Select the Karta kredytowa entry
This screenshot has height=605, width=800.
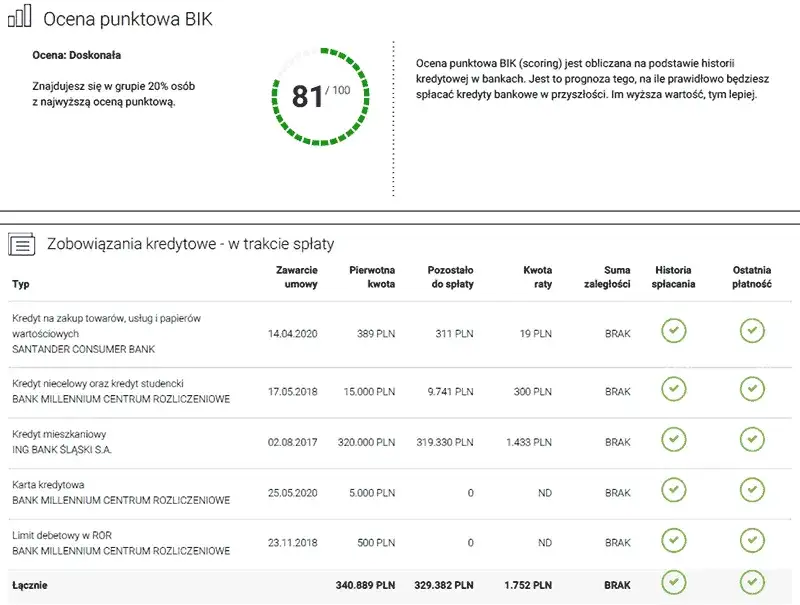tap(120, 492)
